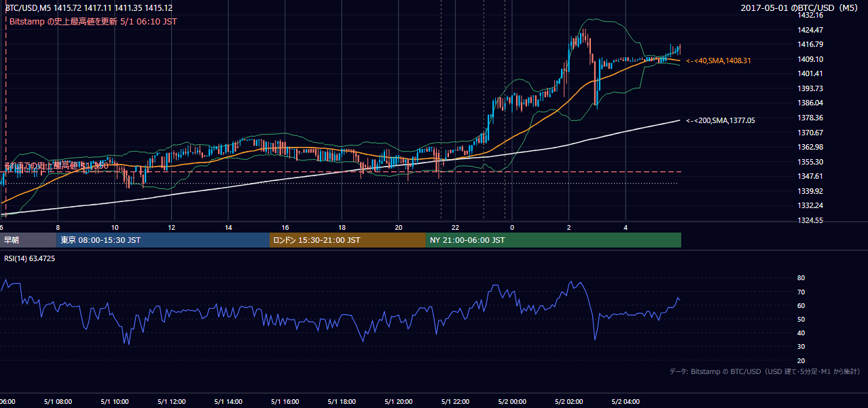Click the 5/2 00:00 date label
The image size is (868, 408).
512,402
